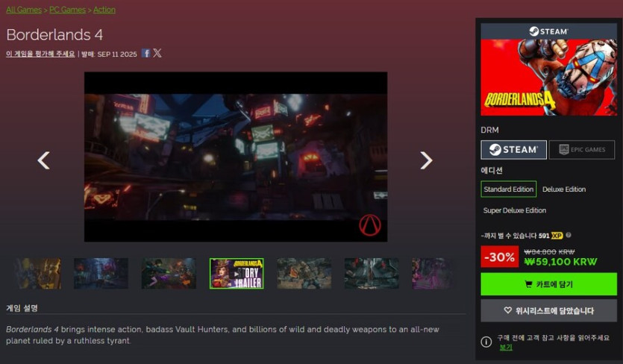Image resolution: width=623 pixels, height=364 pixels.
Task: Click the Borderlands 4 cover art
Action: (548, 78)
